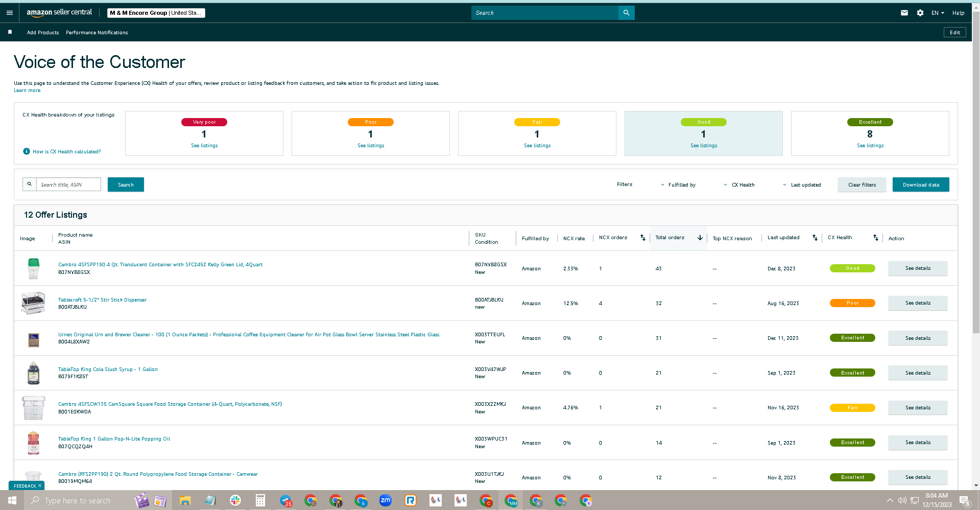
Task: Open Calculator from the taskbar
Action: tap(260, 500)
